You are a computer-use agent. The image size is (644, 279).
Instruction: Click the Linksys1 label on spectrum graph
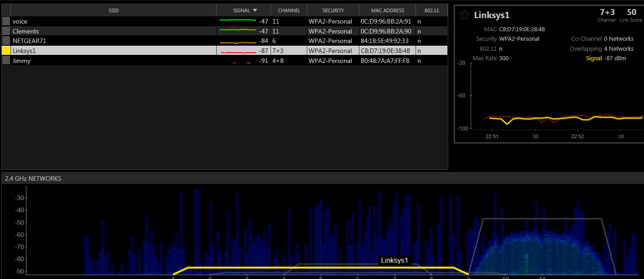click(x=394, y=260)
